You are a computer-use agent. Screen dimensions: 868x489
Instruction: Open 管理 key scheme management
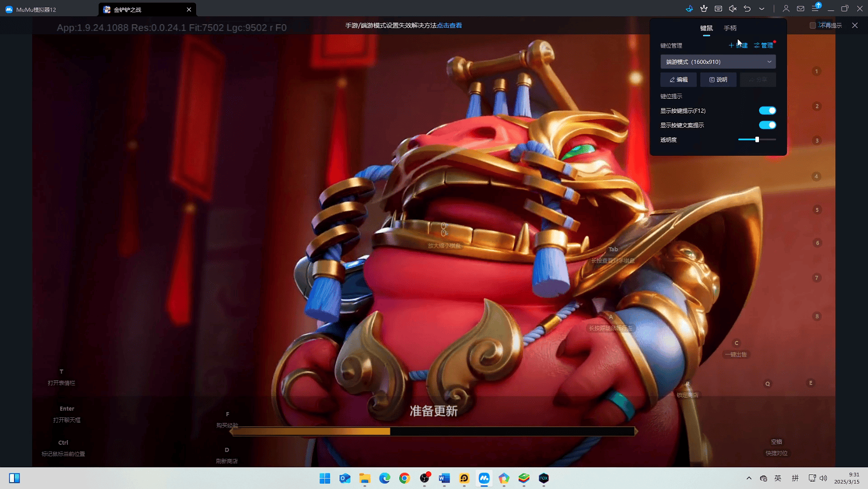pyautogui.click(x=764, y=45)
